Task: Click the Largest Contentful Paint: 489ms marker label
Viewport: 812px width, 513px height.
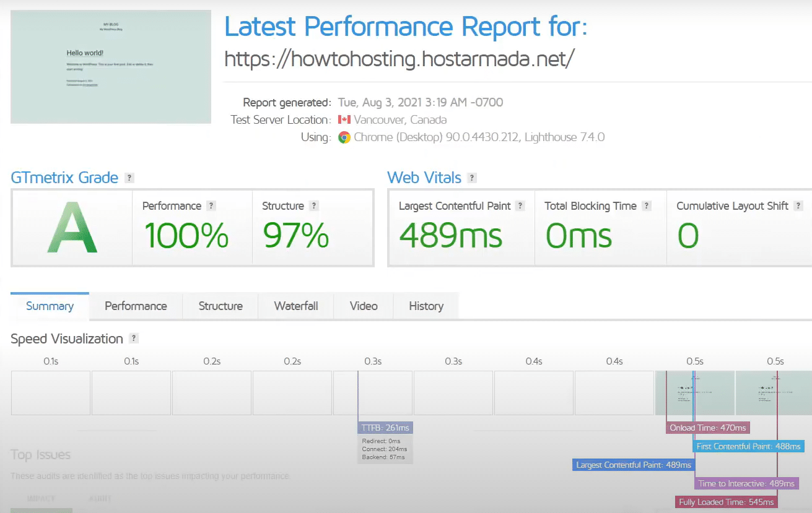Action: (634, 465)
